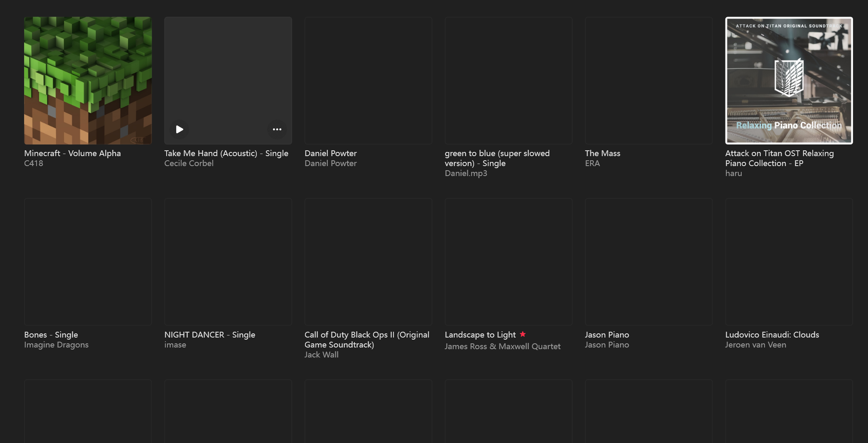Image resolution: width=868 pixels, height=443 pixels.
Task: Open Minecraft - Volume Alpha album cover
Action: click(88, 81)
